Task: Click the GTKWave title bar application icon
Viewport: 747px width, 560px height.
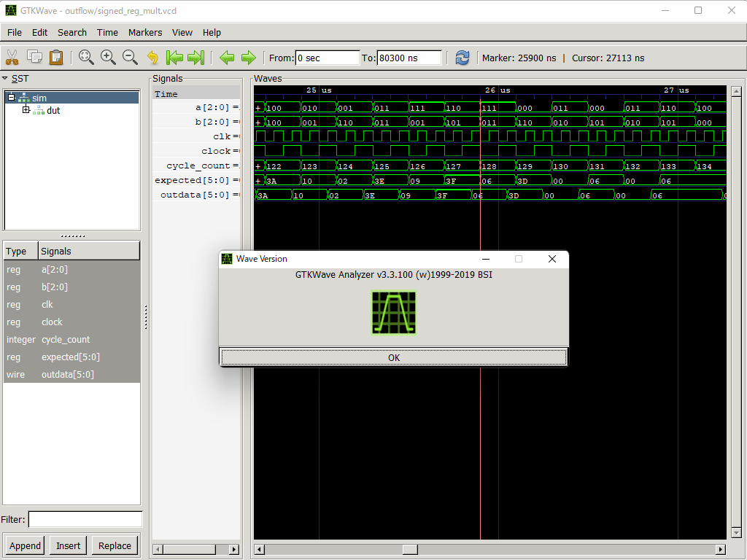Action: tap(10, 10)
